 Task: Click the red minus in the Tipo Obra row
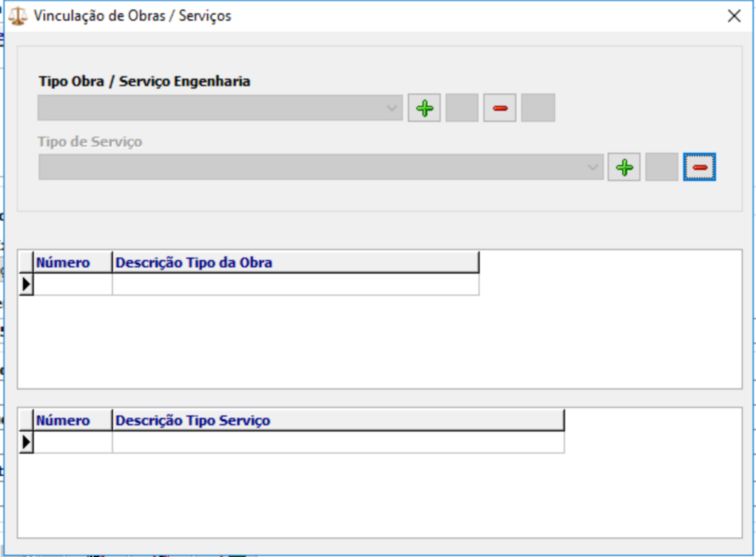[x=500, y=108]
